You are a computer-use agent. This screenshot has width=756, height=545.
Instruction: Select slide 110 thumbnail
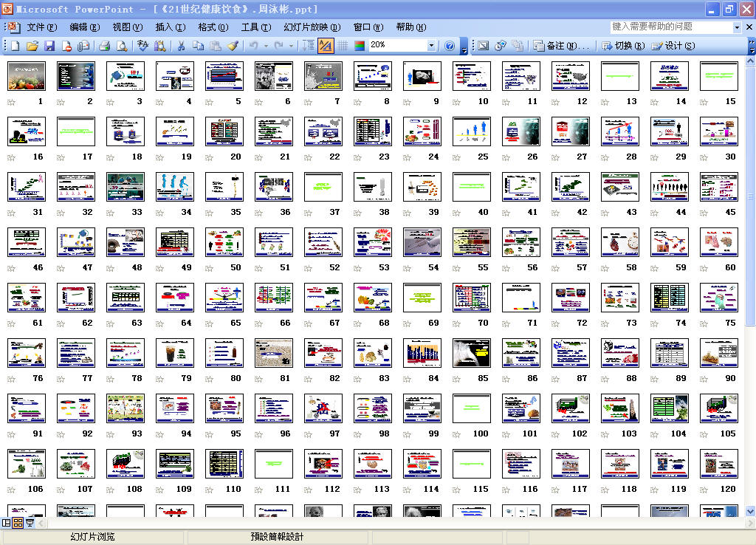tap(224, 464)
